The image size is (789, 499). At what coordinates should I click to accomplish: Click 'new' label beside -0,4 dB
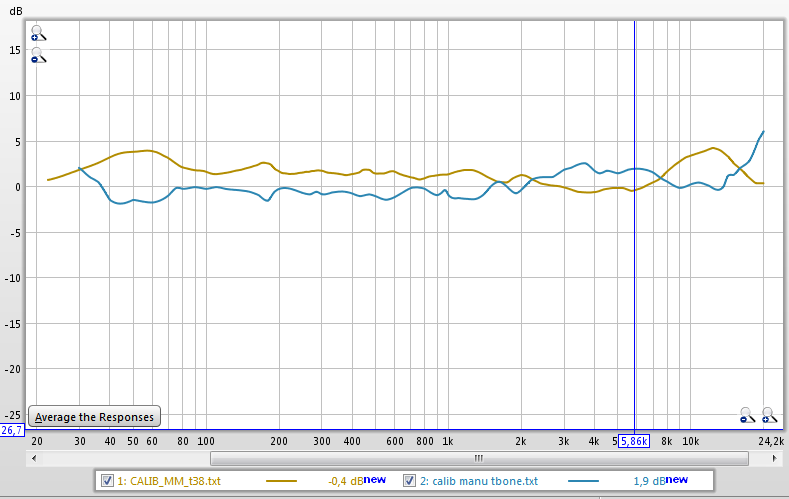[375, 481]
